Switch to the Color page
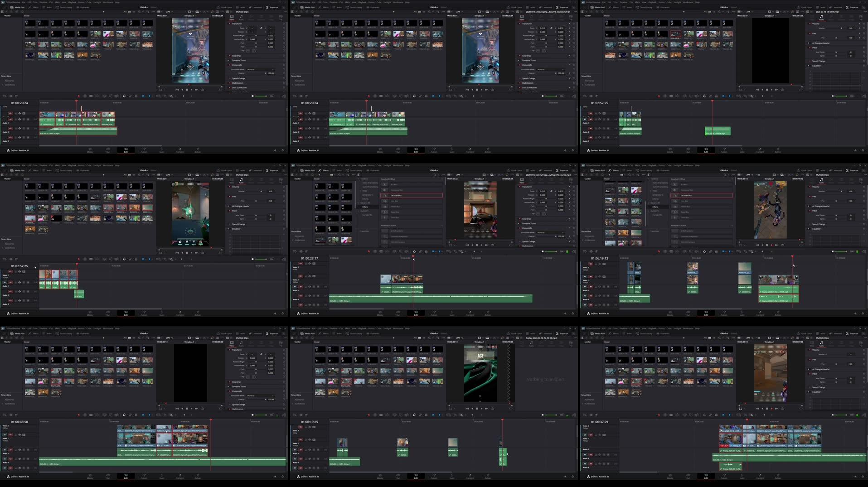The height and width of the screenshot is (487, 868). (x=162, y=150)
